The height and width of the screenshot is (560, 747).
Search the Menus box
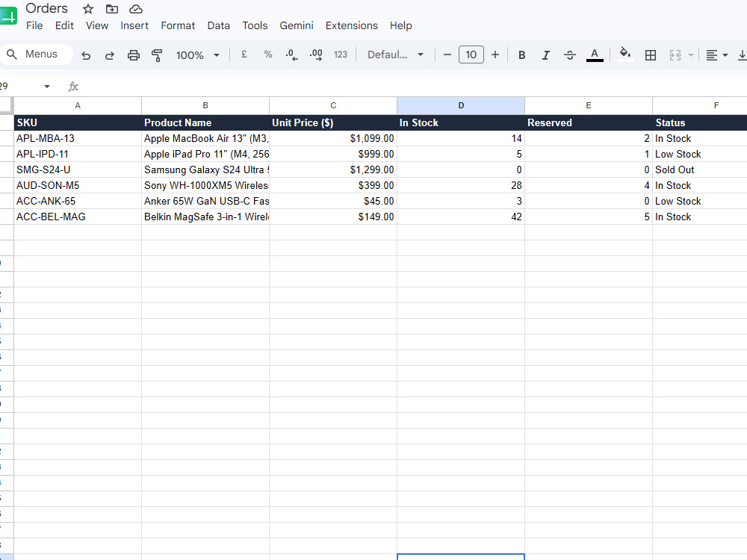click(x=37, y=55)
